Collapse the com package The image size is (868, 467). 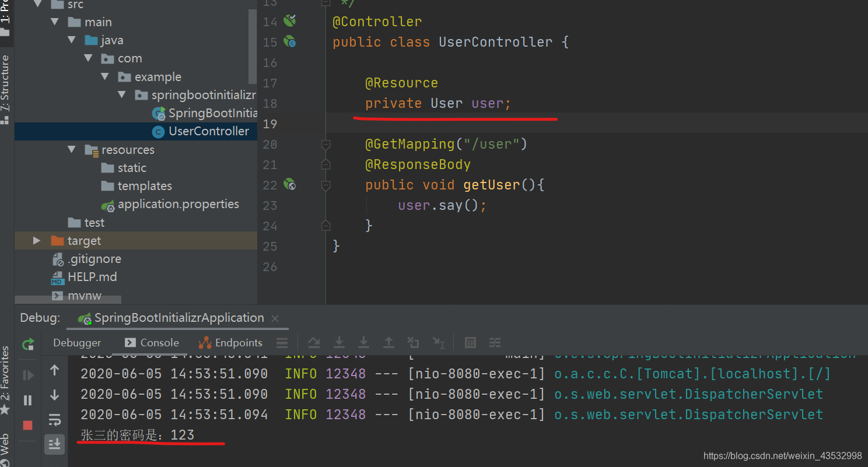[x=89, y=58]
